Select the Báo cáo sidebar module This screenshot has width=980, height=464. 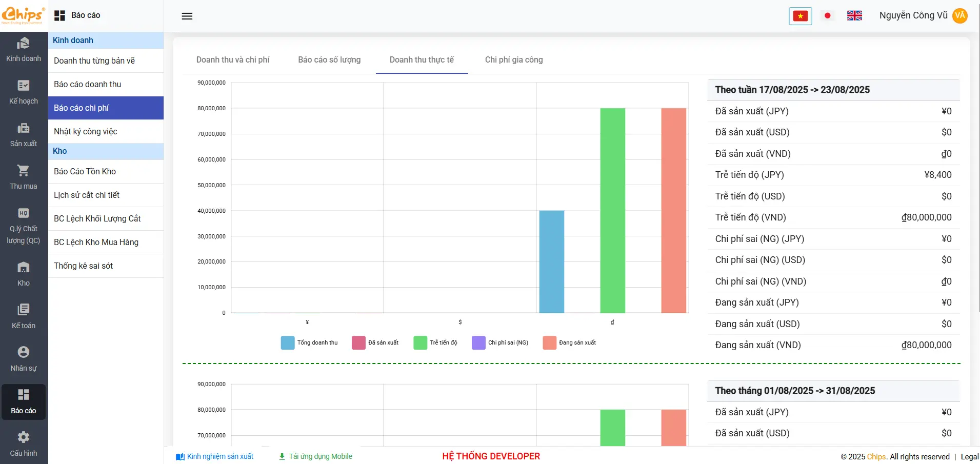click(24, 402)
